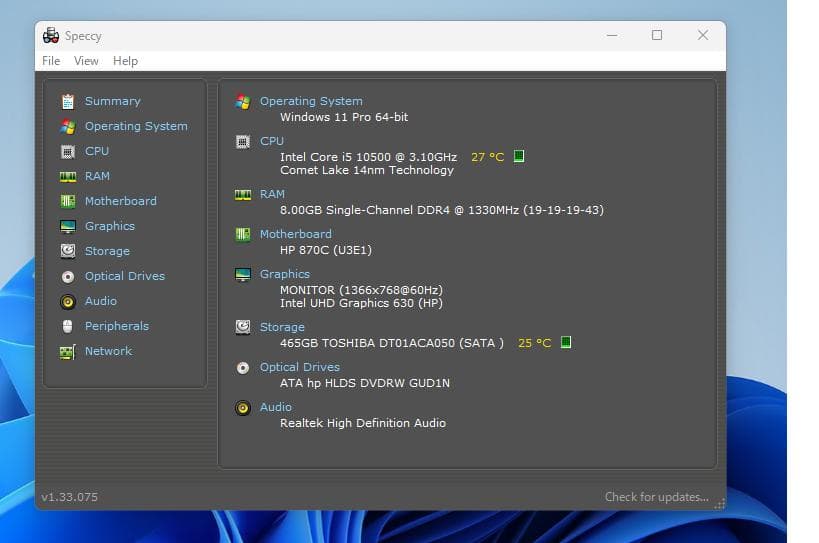Click the green storage temperature indicator
The height and width of the screenshot is (543, 819).
(x=566, y=342)
